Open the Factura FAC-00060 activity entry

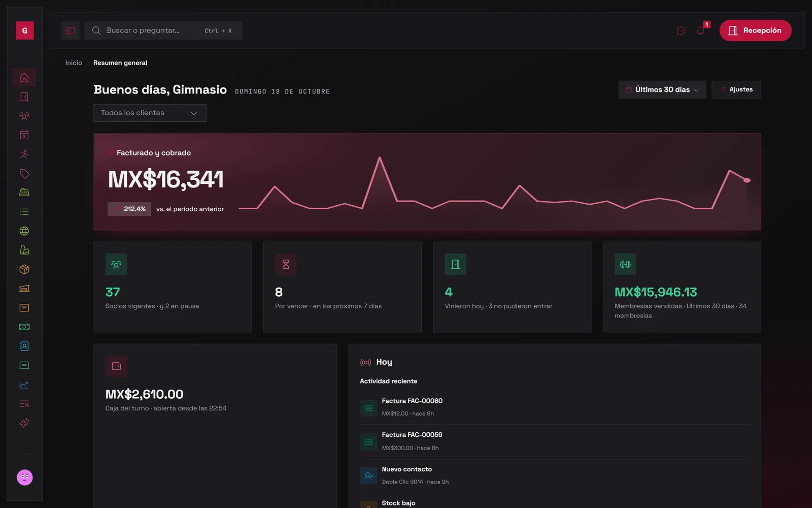point(555,407)
